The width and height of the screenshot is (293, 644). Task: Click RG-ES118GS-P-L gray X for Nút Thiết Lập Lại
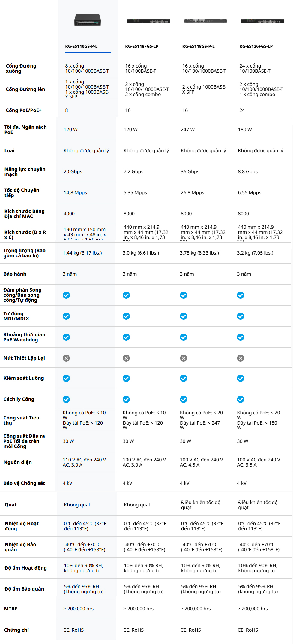point(184,358)
